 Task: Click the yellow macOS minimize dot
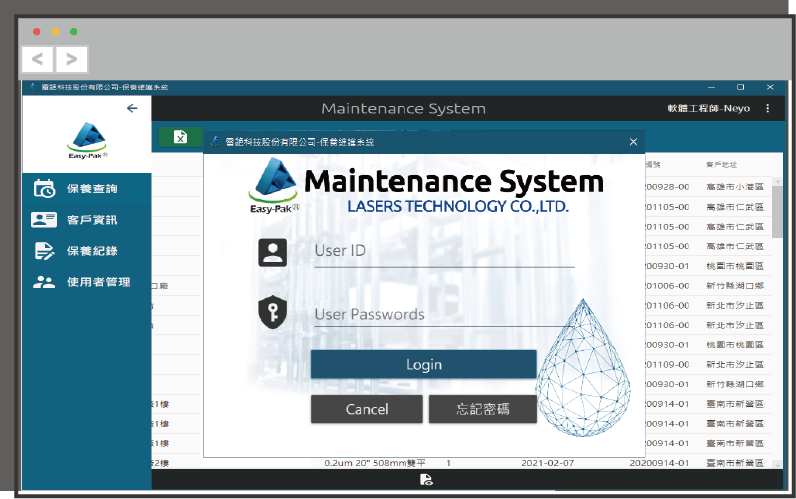pos(55,31)
